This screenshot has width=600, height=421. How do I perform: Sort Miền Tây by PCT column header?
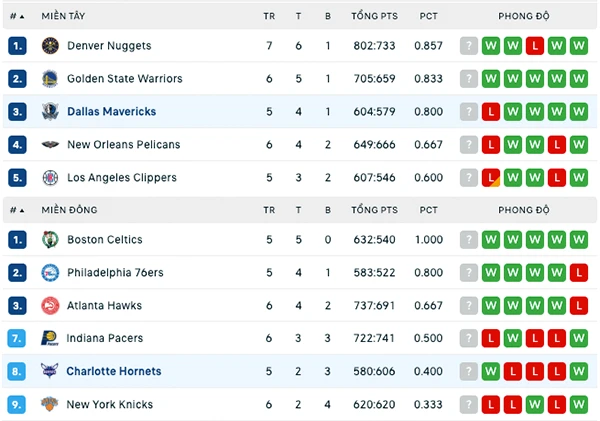pos(429,16)
